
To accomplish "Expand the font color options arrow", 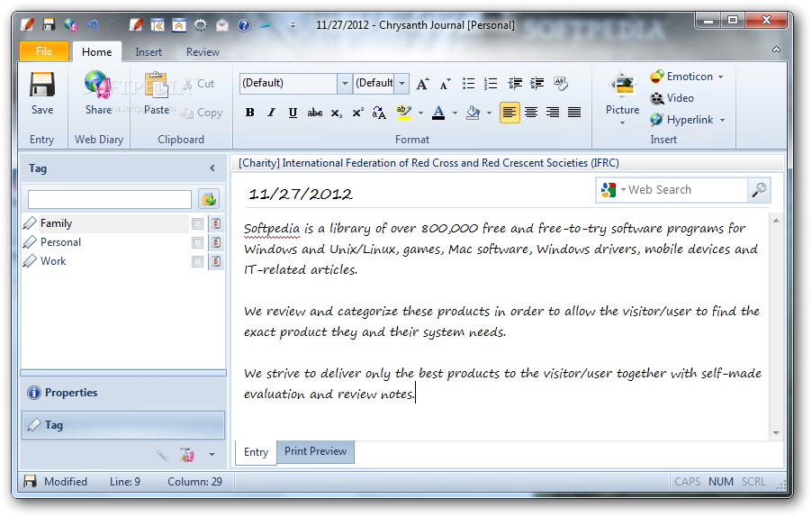I will (x=455, y=113).
